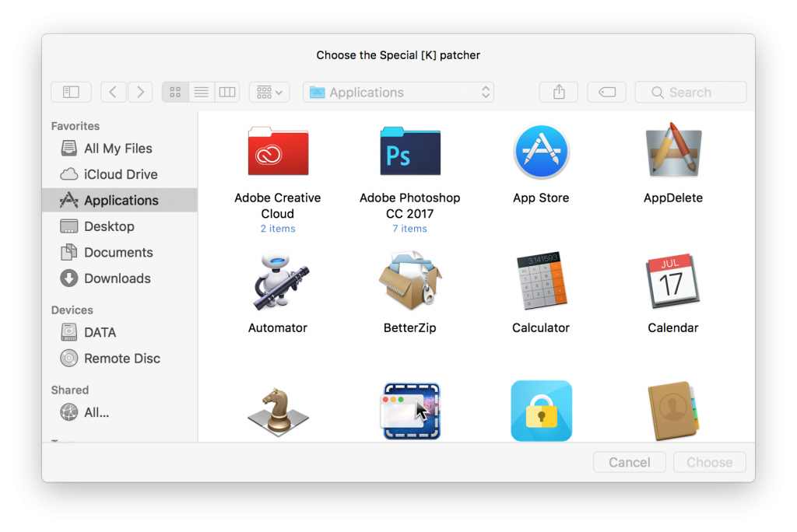Open the Adobe Photoshop CC 2017 folder
797x532 pixels.
tap(410, 152)
